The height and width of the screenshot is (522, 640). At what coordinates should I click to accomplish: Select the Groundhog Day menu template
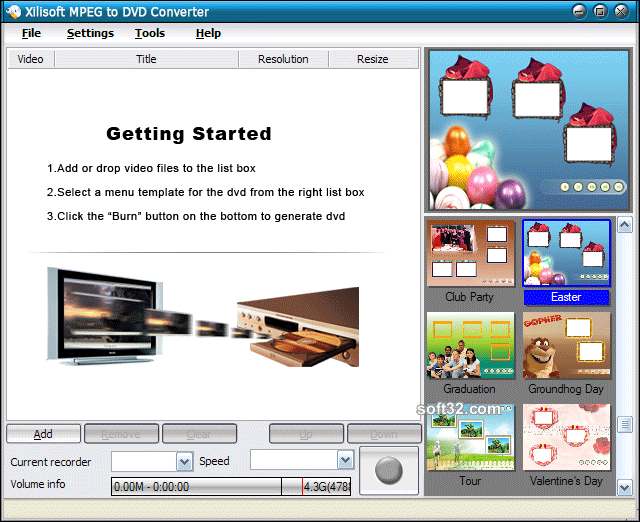(x=567, y=346)
